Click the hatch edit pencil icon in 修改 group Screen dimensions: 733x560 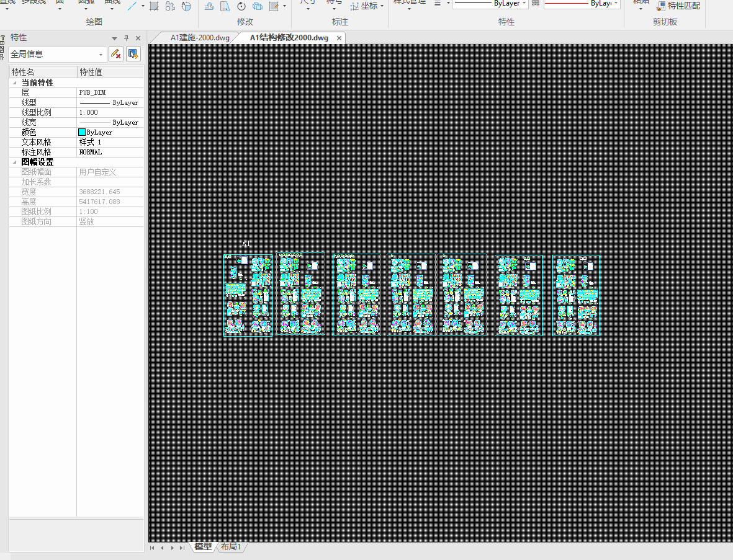pyautogui.click(x=274, y=6)
